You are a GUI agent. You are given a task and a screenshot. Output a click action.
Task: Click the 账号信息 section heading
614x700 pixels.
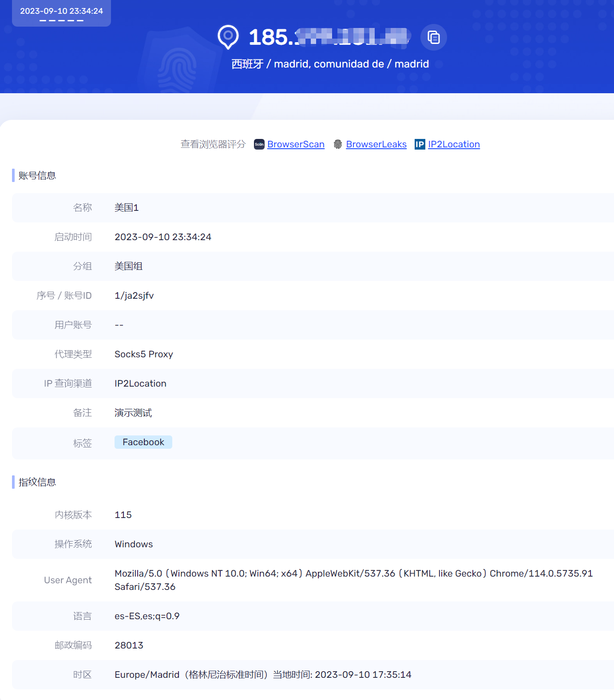click(37, 175)
